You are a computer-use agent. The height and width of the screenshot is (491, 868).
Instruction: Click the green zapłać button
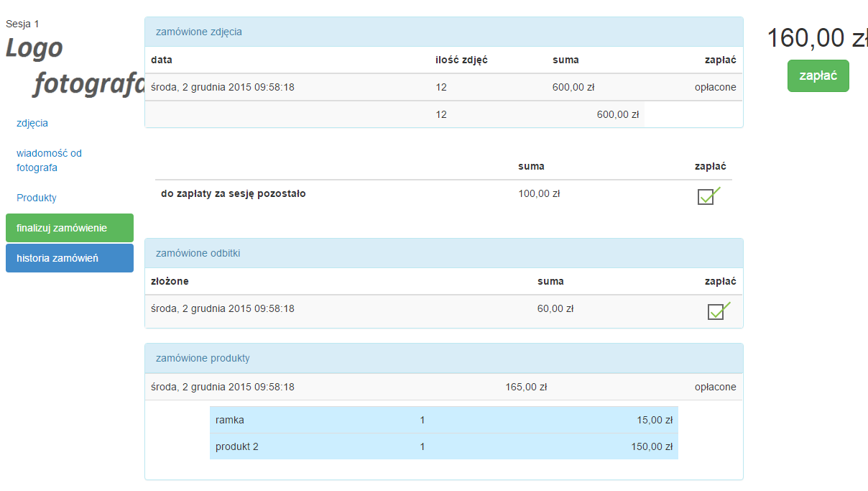pos(818,76)
